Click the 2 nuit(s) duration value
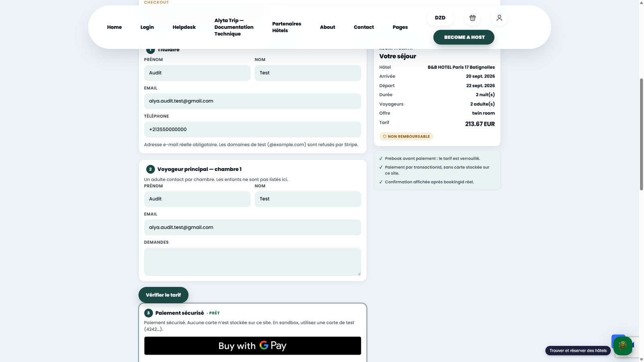Image resolution: width=644 pixels, height=362 pixels. point(485,95)
